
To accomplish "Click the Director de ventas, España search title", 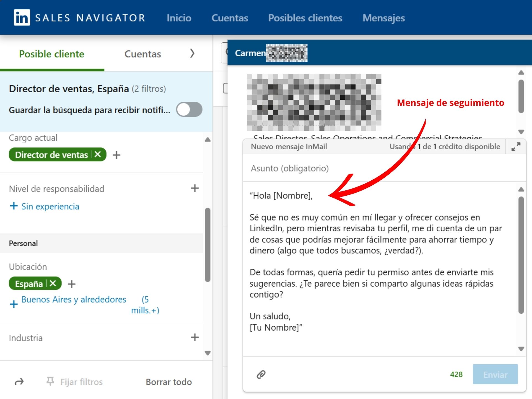I will 69,89.
